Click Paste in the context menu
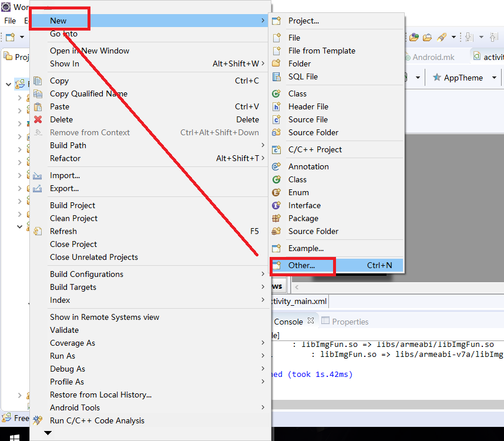The height and width of the screenshot is (441, 504). [x=150, y=106]
